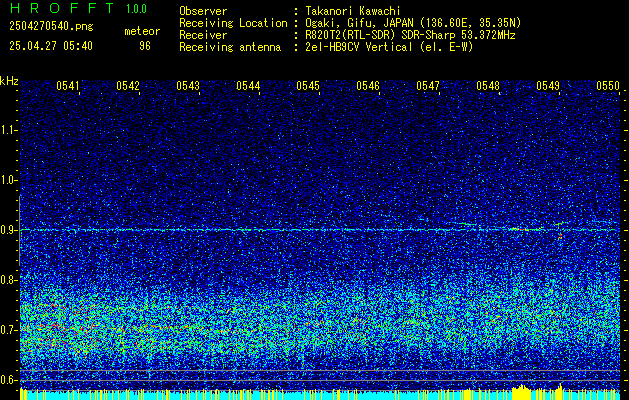This screenshot has width=629, height=400.
Task: Click the 1.0 frequency axis label
Action: click(x=8, y=180)
